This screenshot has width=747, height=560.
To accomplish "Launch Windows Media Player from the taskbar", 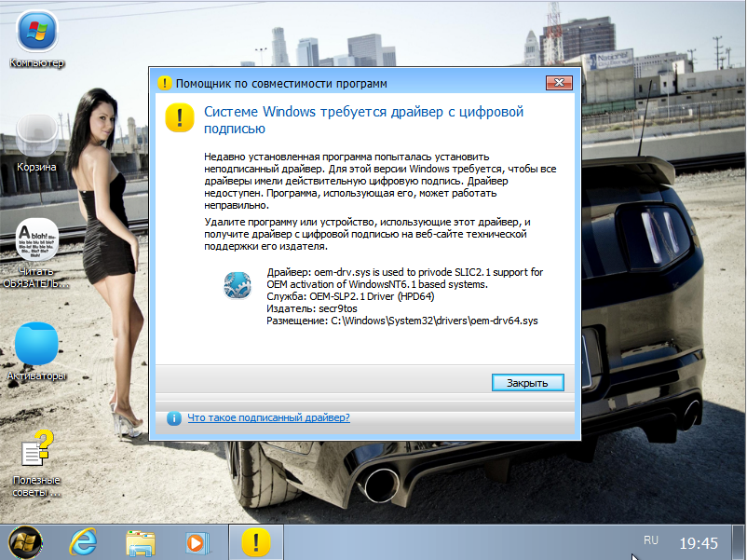I will [x=197, y=543].
